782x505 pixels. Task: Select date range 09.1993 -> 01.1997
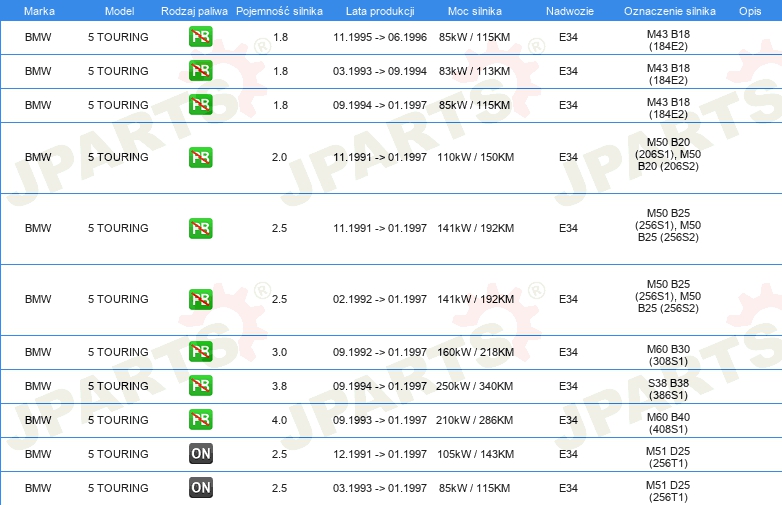(380, 420)
